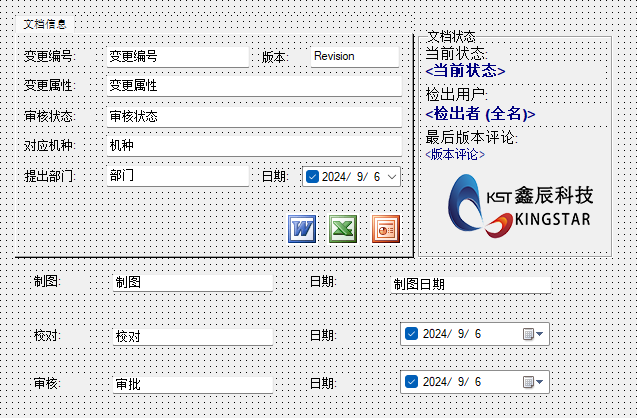Screen dimensions: 637x418
Task: Uncheck the 审核 row date checkbox
Action: coord(411,382)
